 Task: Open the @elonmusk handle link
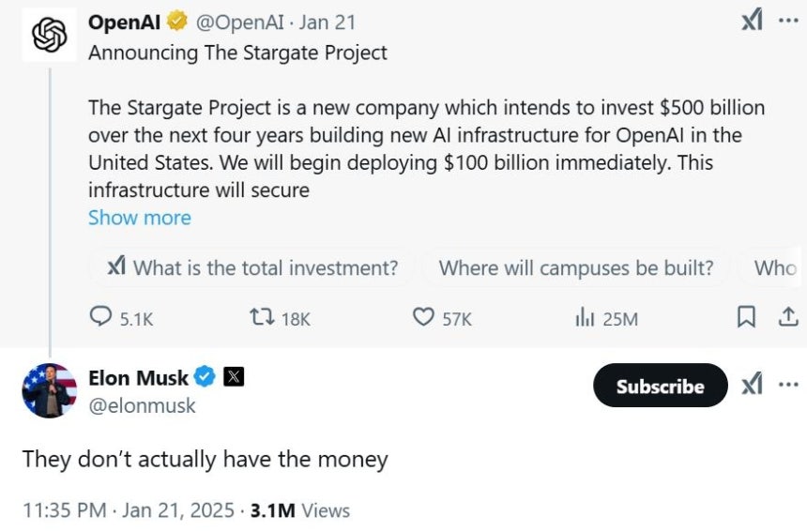point(142,405)
